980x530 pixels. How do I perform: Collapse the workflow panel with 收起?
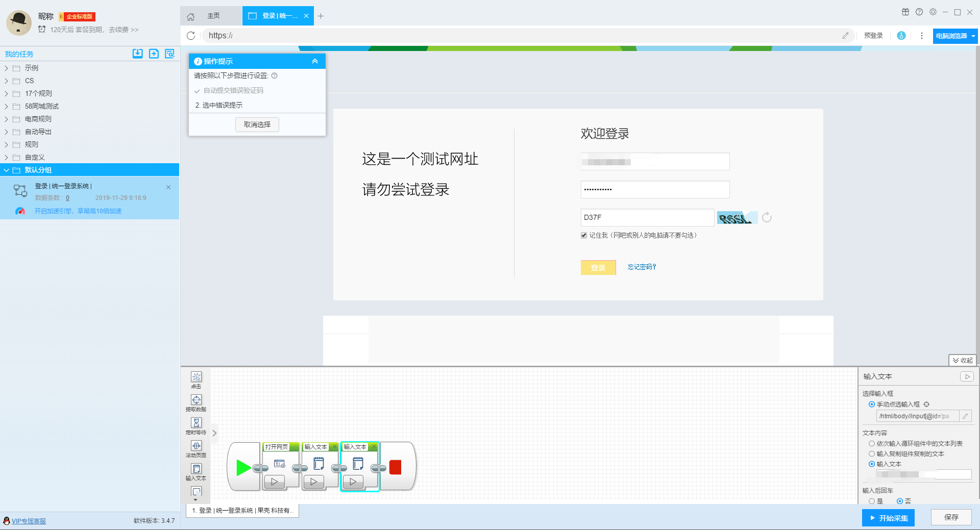pyautogui.click(x=963, y=360)
